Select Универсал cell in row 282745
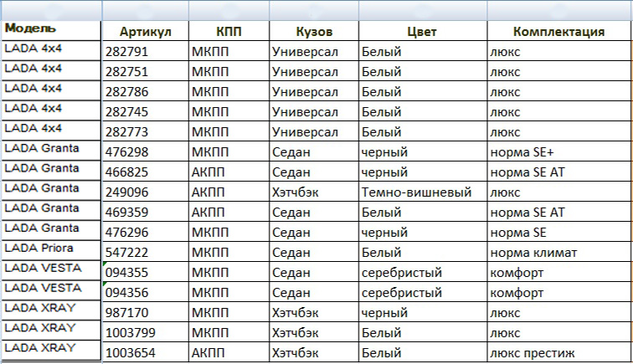The image size is (633, 364). (314, 111)
